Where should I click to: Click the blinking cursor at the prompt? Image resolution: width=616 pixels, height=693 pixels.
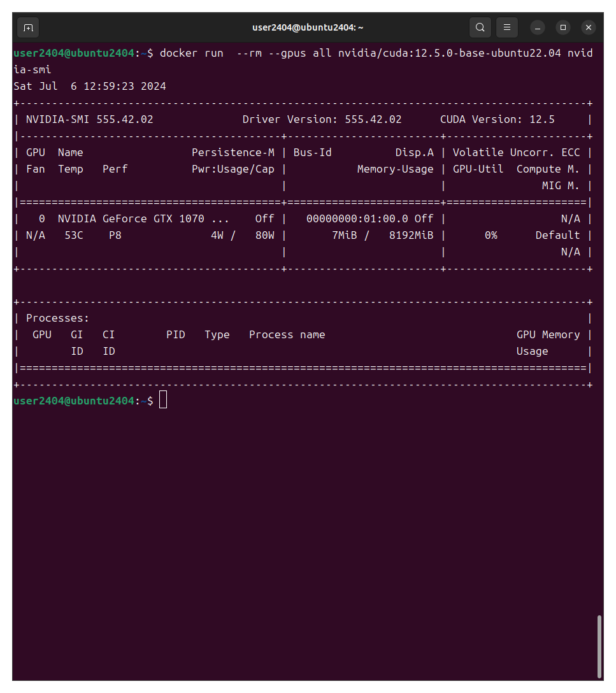click(x=163, y=399)
